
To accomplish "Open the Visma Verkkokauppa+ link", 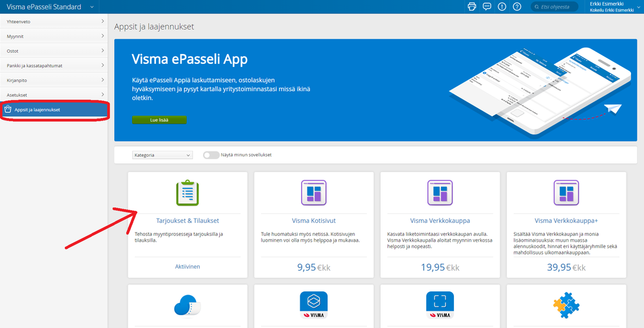I will point(566,220).
